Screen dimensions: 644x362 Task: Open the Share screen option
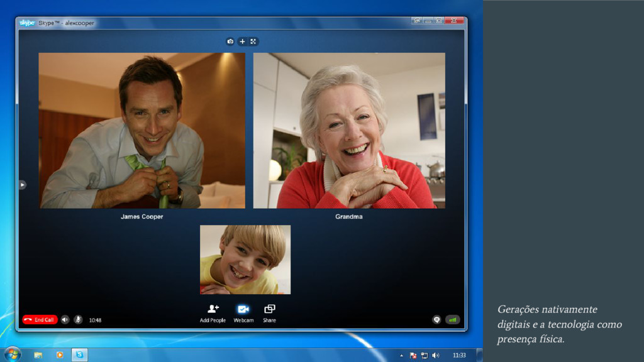tap(269, 314)
